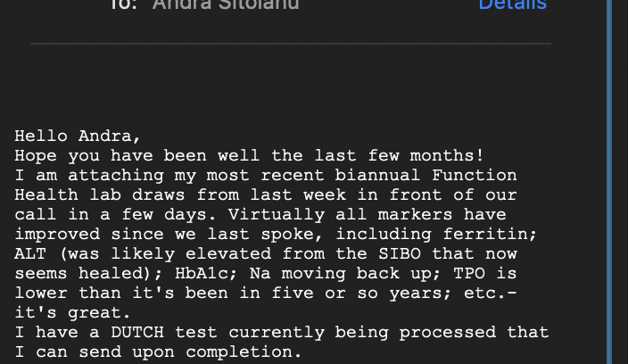Image resolution: width=628 pixels, height=364 pixels.
Task: Click 'months!' at end of second line
Action: click(448, 155)
